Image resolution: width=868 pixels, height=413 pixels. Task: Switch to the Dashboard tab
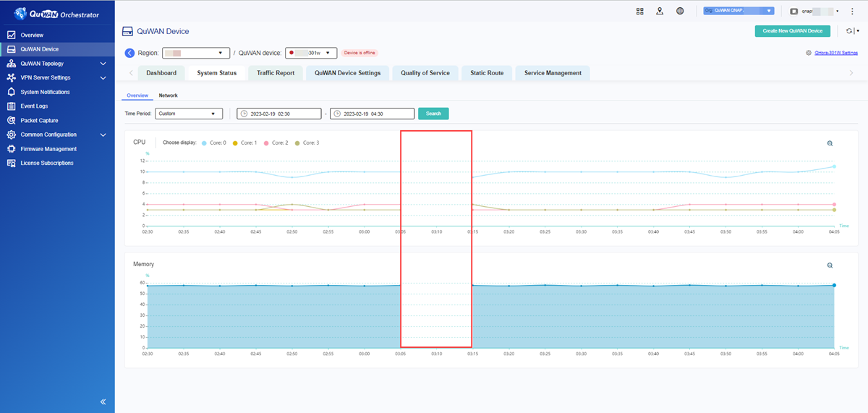161,73
